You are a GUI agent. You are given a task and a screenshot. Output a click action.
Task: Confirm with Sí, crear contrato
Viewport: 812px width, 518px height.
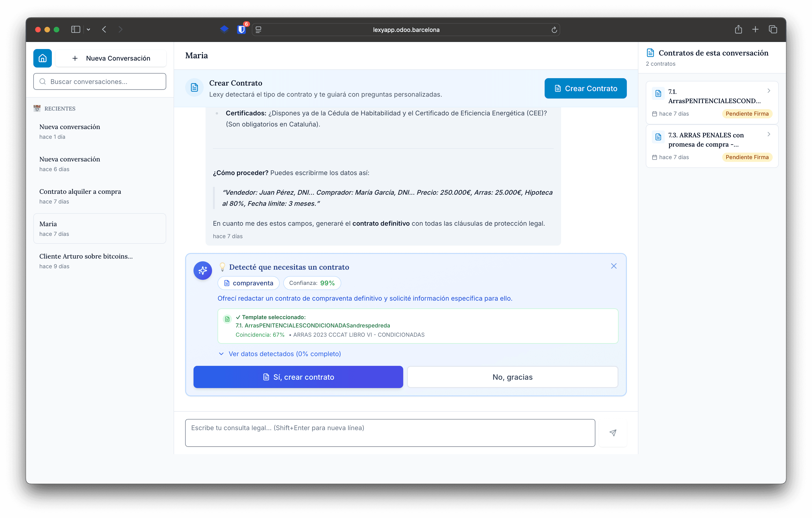pyautogui.click(x=298, y=377)
